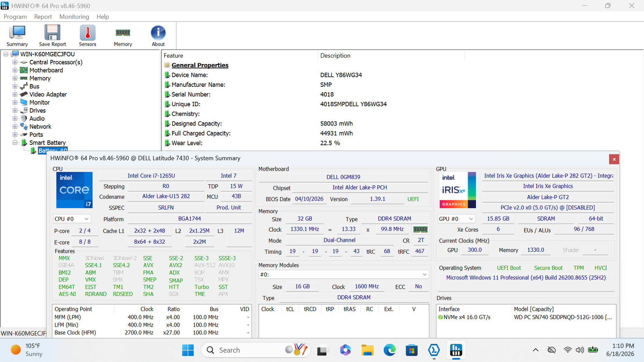Click the BIOS date 04/10/2026 field
This screenshot has height=362, width=644.
309,199
